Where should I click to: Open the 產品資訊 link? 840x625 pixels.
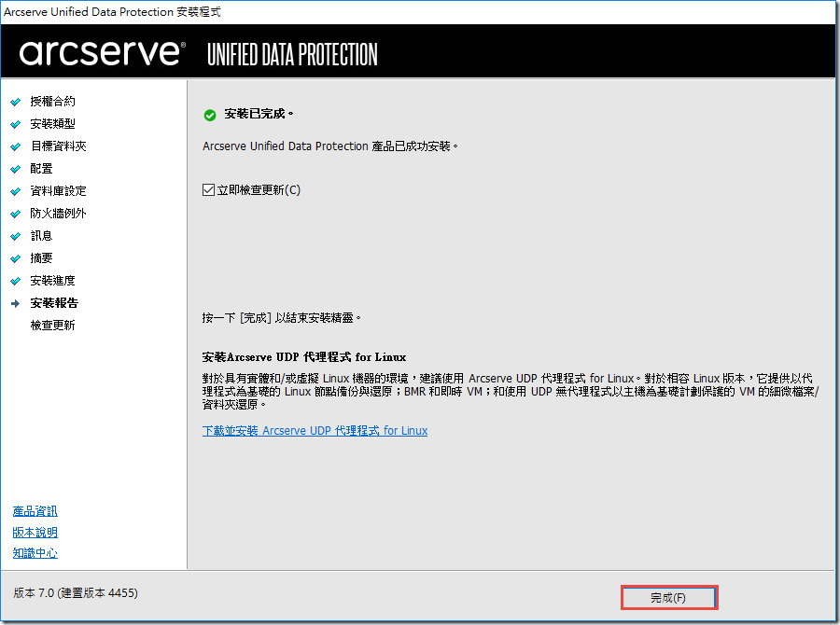(x=35, y=511)
